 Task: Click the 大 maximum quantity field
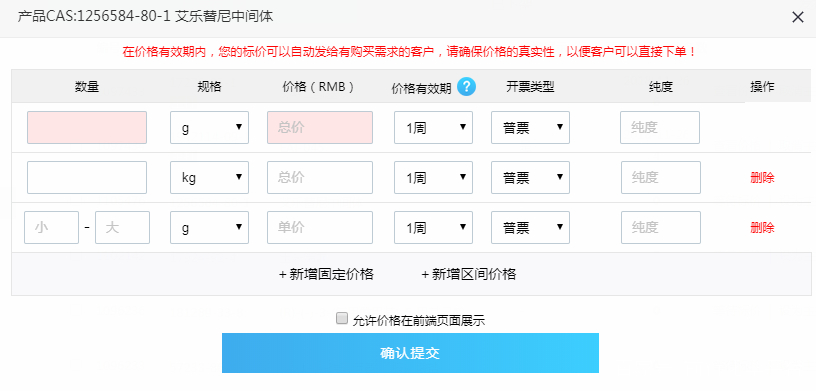click(122, 228)
